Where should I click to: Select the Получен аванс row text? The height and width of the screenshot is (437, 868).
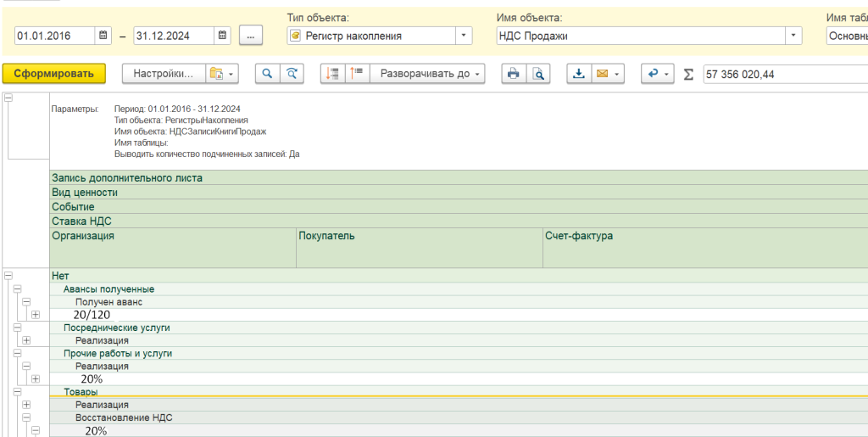click(109, 302)
